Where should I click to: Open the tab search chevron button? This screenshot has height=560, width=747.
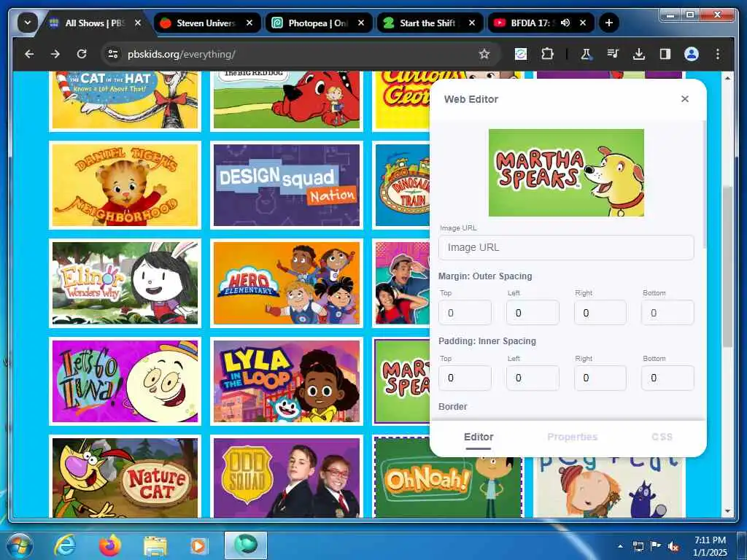point(28,23)
